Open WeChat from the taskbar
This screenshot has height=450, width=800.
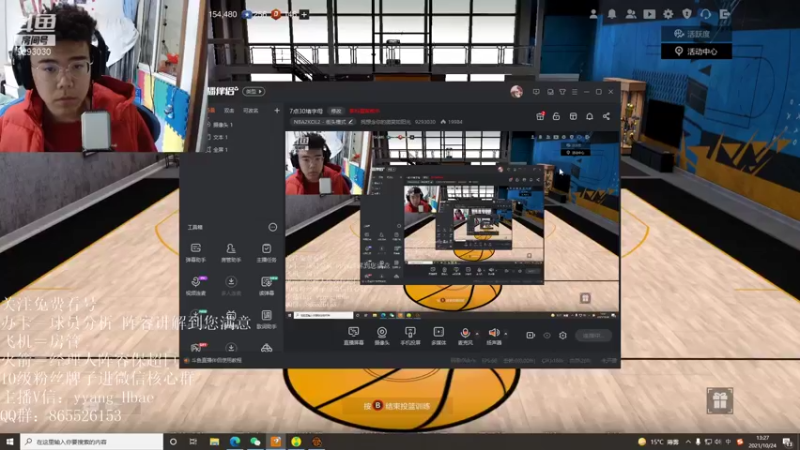tap(255, 441)
